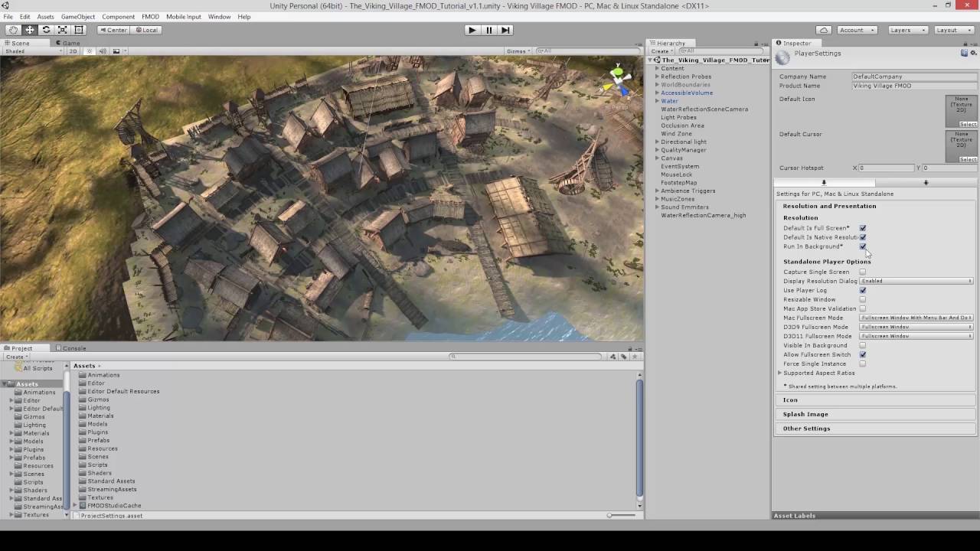The width and height of the screenshot is (980, 551).
Task: Toggle scene audio speaker icon
Action: pos(103,51)
